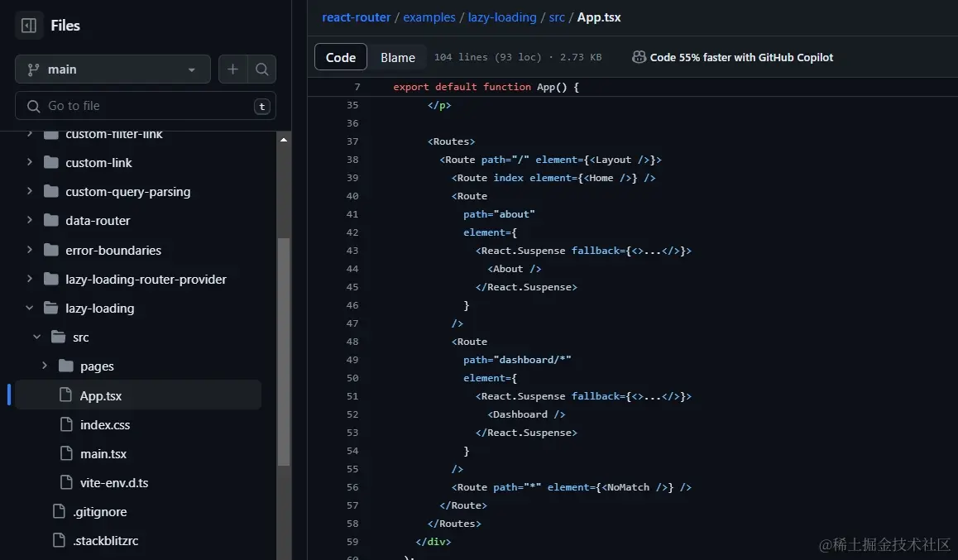Click the file icon beside index.css
958x560 pixels.
[x=68, y=424]
